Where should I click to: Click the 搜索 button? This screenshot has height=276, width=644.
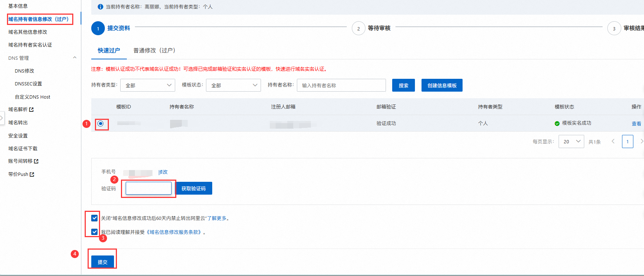coord(404,85)
